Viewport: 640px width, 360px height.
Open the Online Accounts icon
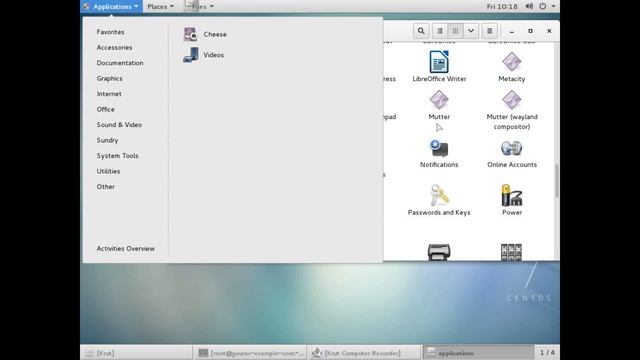512,153
